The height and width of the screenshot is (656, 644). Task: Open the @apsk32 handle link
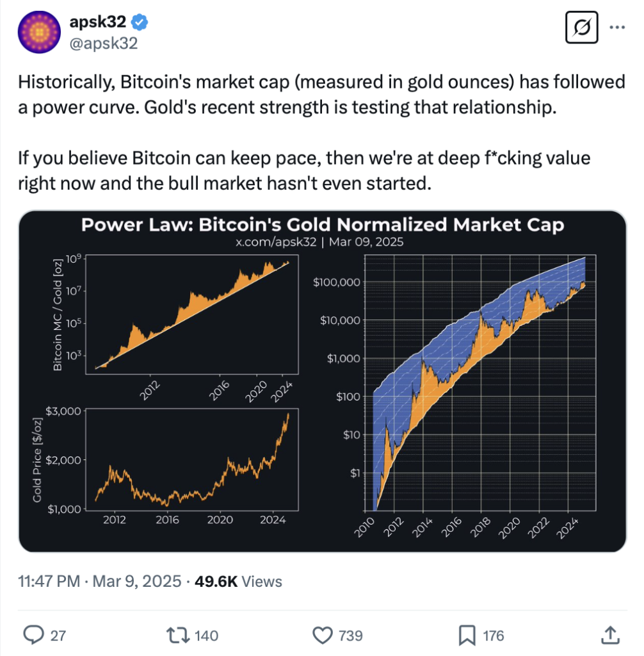pyautogui.click(x=103, y=44)
